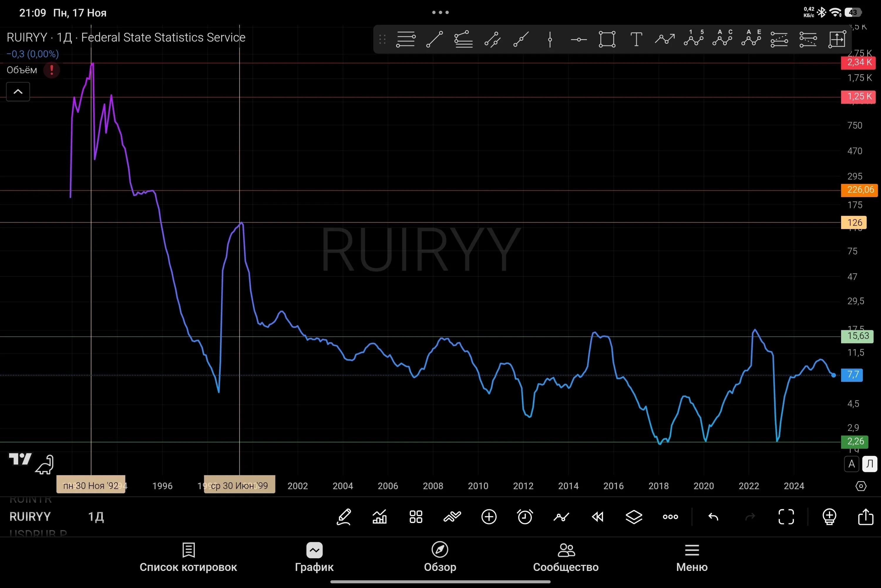Activate the vertical line tool
Viewport: 881px width, 588px height.
click(550, 39)
